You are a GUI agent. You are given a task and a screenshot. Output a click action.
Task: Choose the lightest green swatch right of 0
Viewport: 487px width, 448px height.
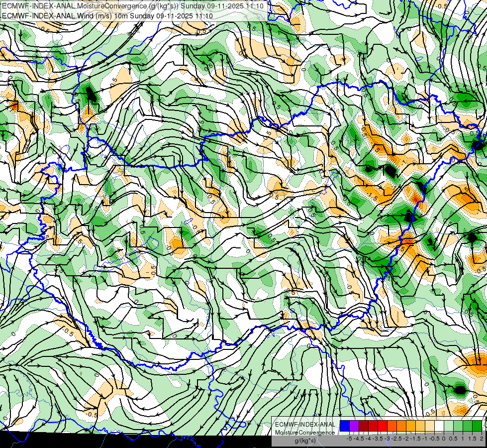coord(449,426)
